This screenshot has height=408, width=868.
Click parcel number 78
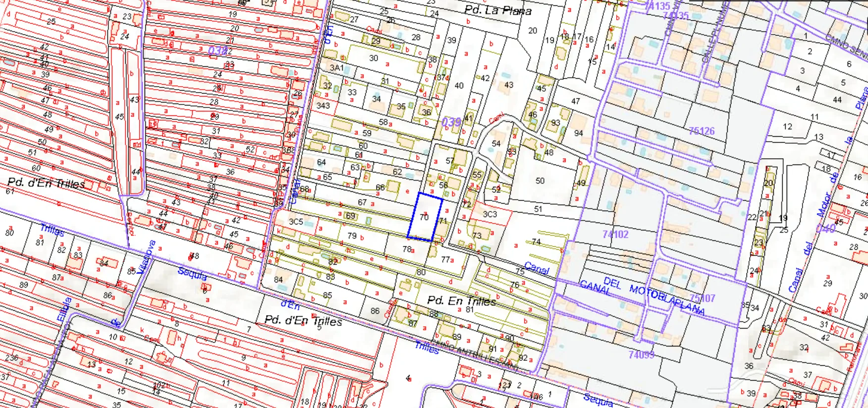(407, 249)
